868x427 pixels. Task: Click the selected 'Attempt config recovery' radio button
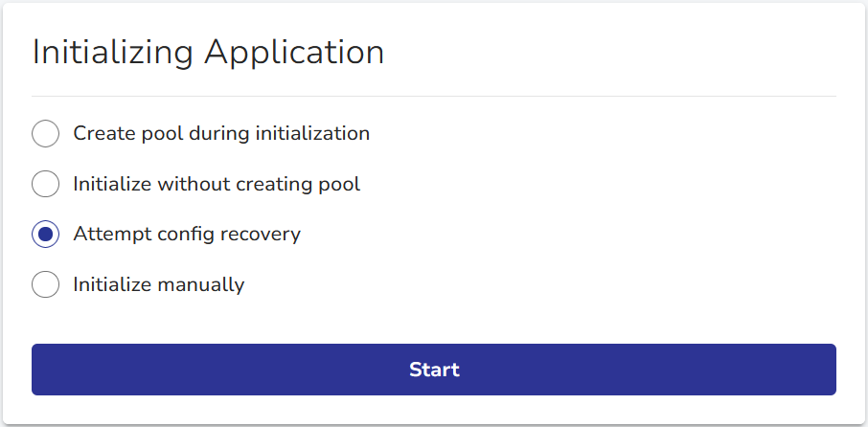[x=46, y=235]
